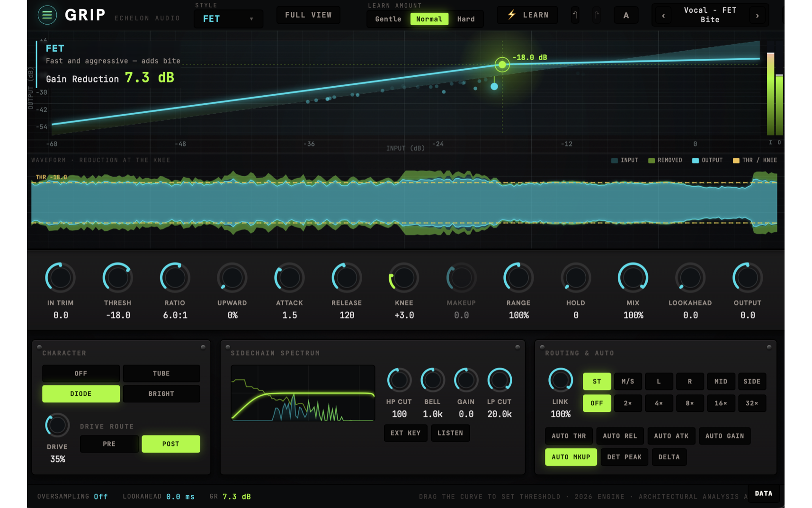Select DIODE character
The image size is (812, 508).
[81, 394]
